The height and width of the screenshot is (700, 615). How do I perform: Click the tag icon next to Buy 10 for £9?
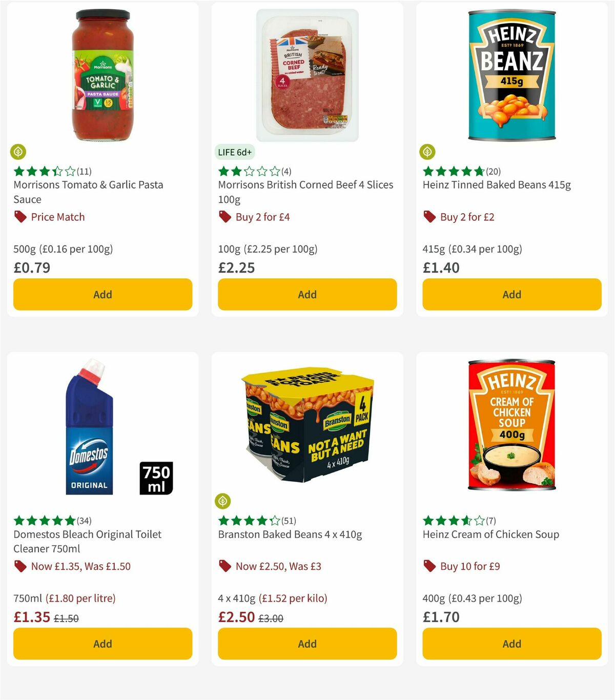429,566
